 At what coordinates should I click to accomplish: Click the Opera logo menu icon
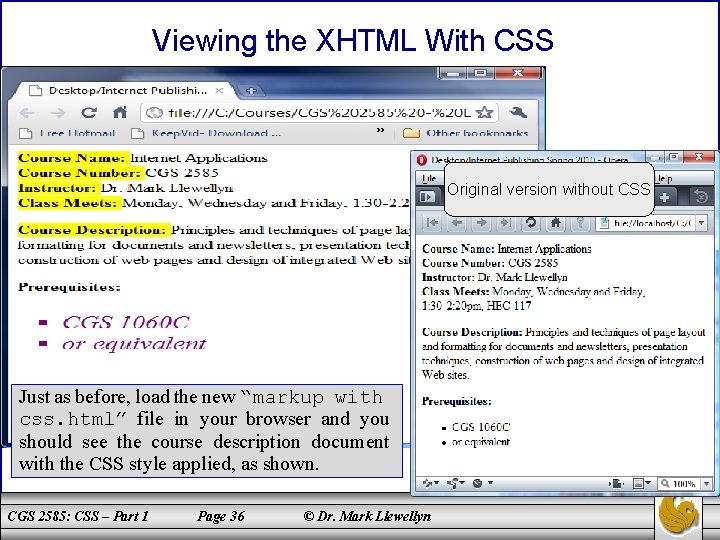422,160
